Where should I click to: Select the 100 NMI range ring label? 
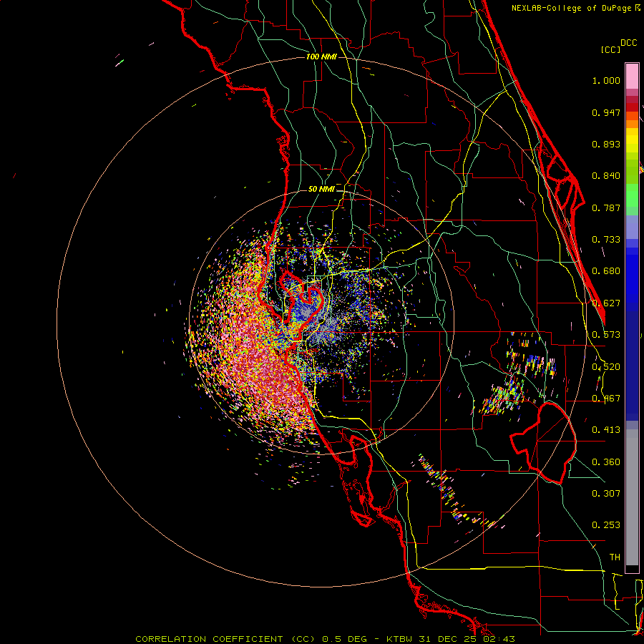(x=321, y=57)
